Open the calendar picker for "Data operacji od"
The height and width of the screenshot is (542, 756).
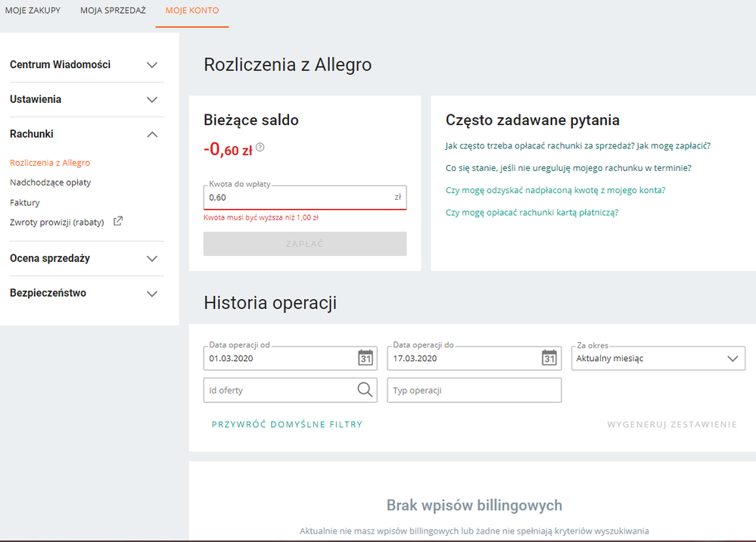(366, 357)
